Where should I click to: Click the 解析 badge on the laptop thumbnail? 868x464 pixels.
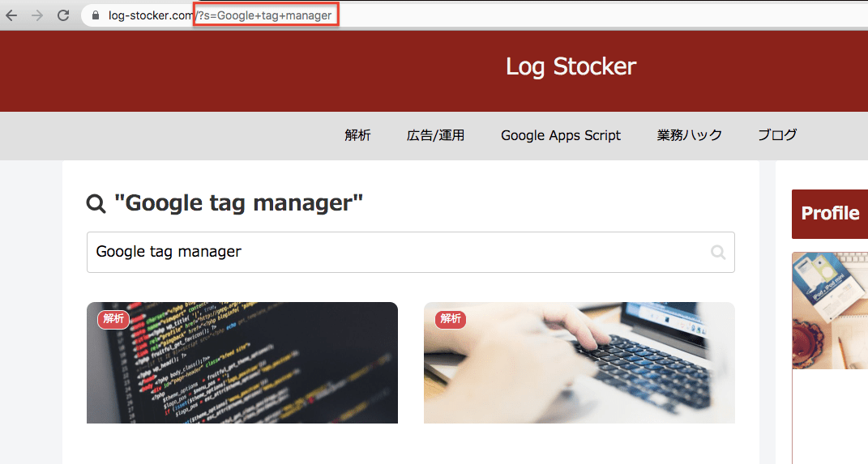pyautogui.click(x=451, y=318)
